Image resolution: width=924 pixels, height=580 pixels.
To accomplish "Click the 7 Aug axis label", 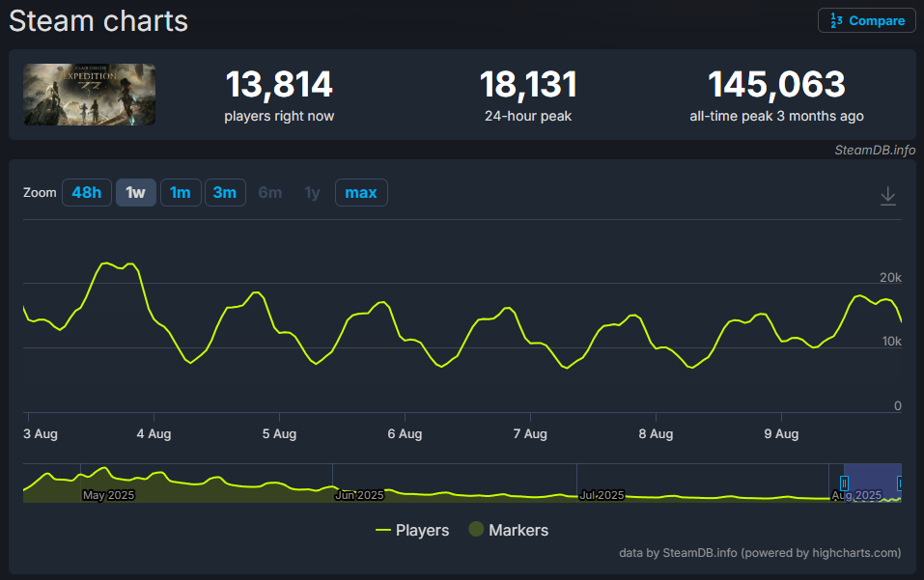I will 530,434.
